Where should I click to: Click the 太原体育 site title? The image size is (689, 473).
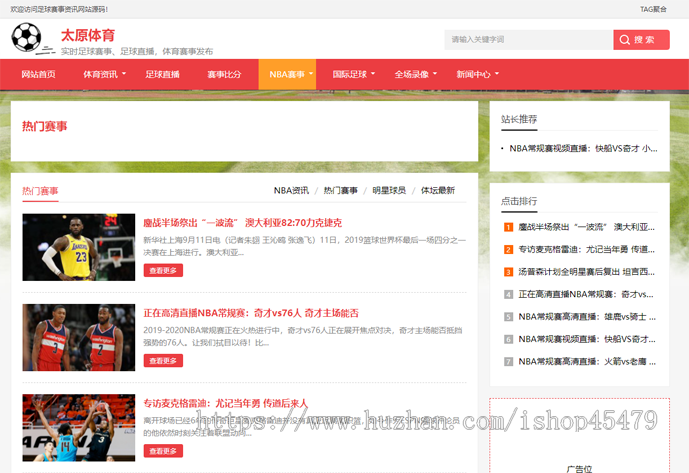coord(88,35)
